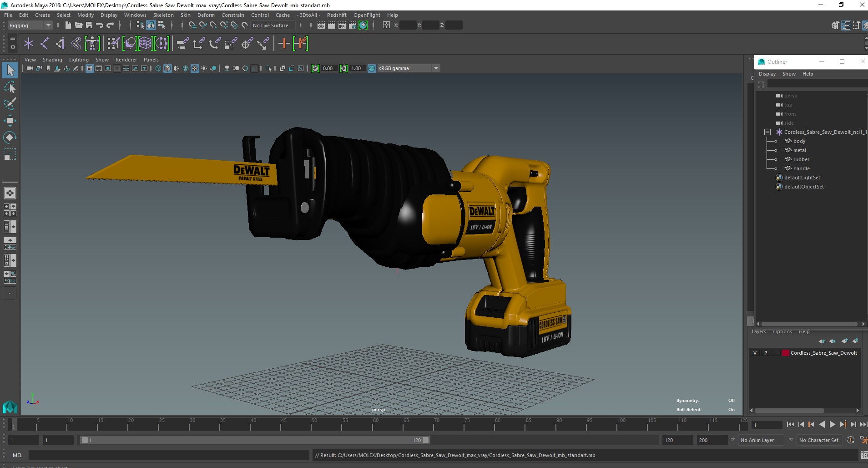868x468 pixels.
Task: Open the viewport Shading menu
Action: point(52,60)
